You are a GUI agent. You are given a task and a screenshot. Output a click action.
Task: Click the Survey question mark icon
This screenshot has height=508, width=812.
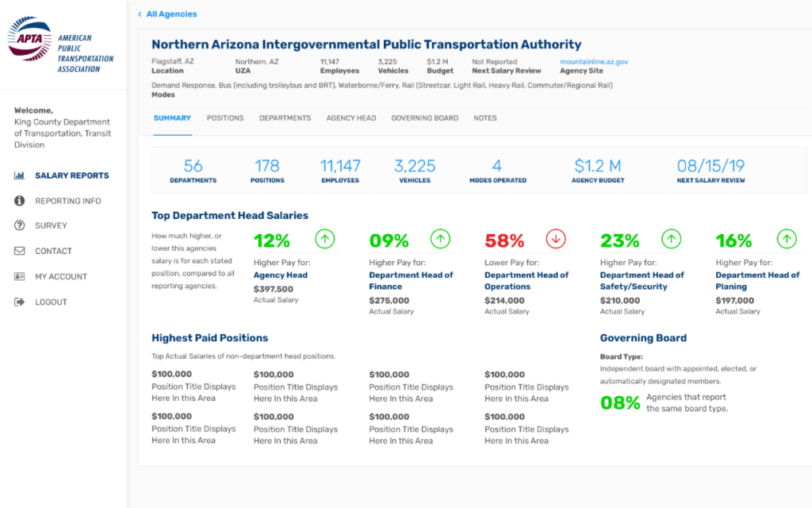(19, 225)
